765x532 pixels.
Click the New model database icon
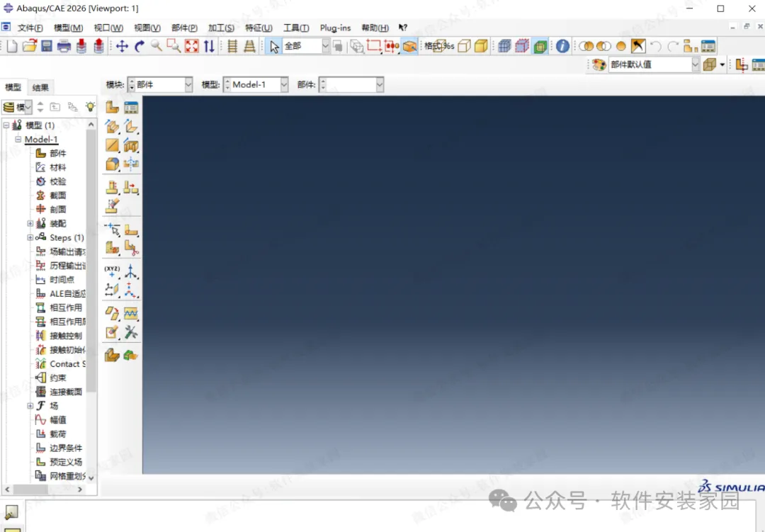point(12,46)
